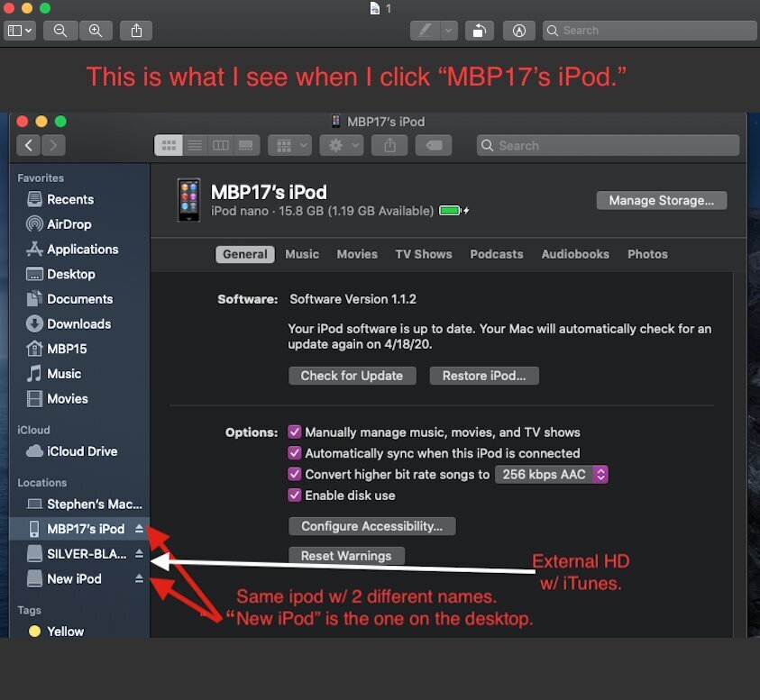Zoom in using Preview toolbar

coord(96,31)
